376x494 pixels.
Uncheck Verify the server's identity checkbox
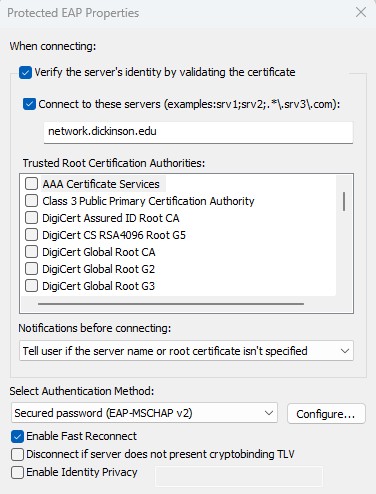click(x=25, y=73)
